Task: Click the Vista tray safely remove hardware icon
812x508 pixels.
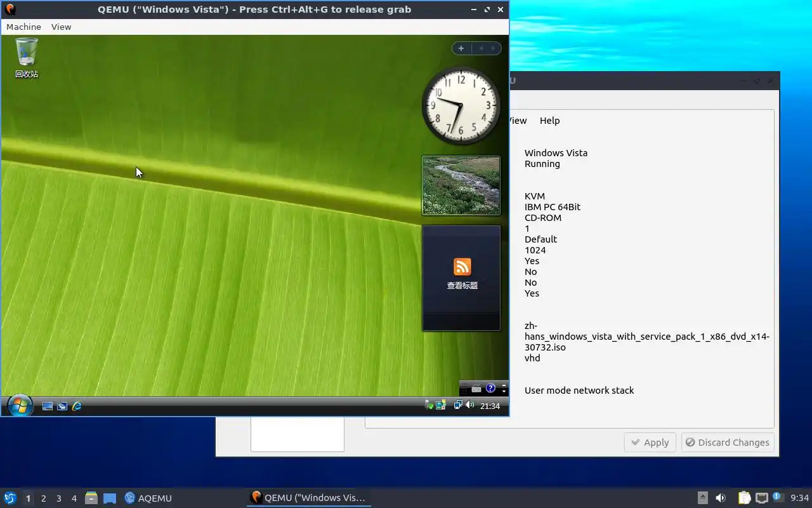Action: 429,405
